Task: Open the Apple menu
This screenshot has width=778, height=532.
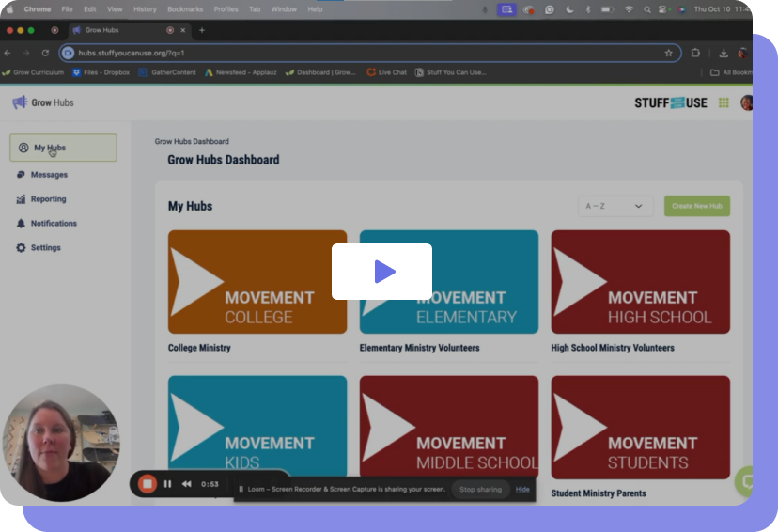Action: (x=9, y=9)
